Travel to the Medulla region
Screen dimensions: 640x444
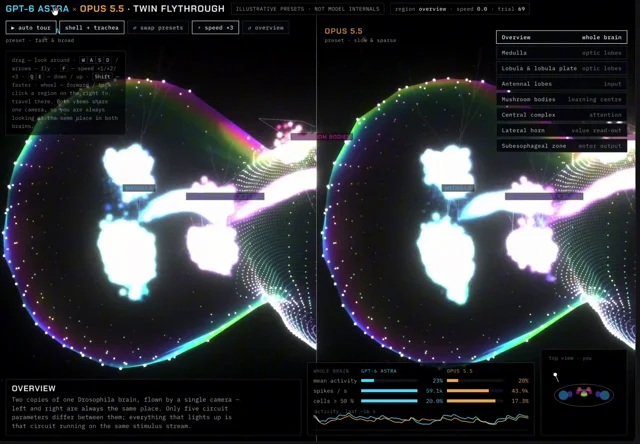(x=562, y=53)
